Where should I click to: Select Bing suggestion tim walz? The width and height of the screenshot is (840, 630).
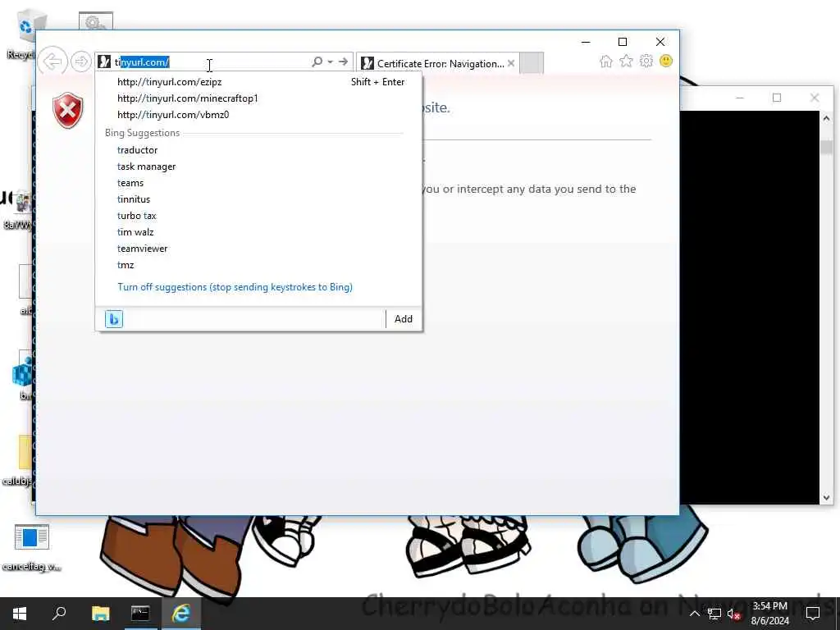258,232
